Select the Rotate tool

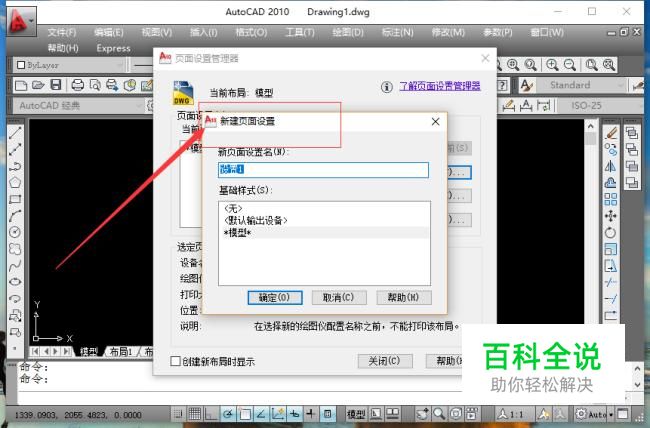(x=611, y=232)
